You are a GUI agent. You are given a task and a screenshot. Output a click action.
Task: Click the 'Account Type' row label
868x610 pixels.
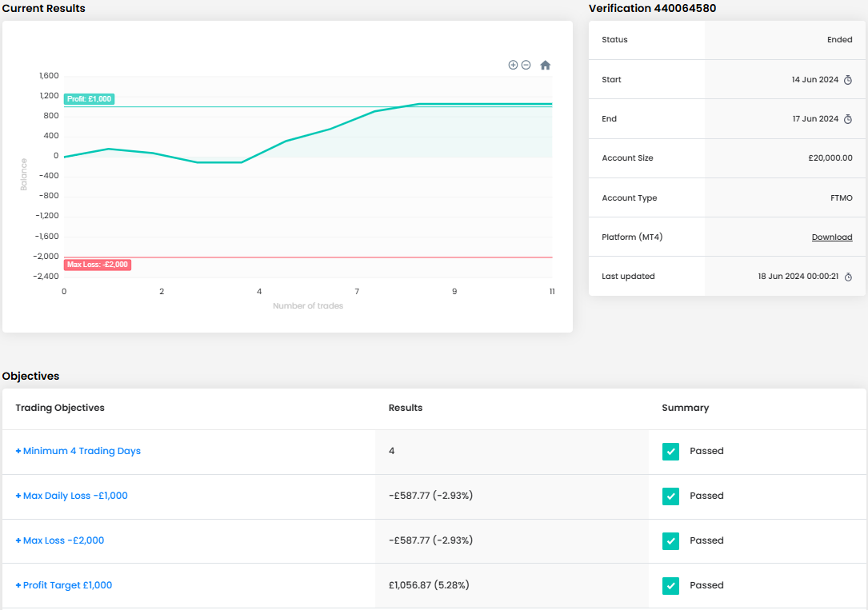630,198
